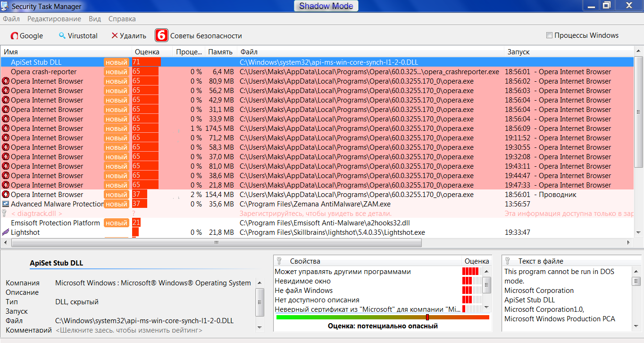Click the новый badge on the ApiSet Stub DLL row
644x343 pixels.
pos(117,62)
